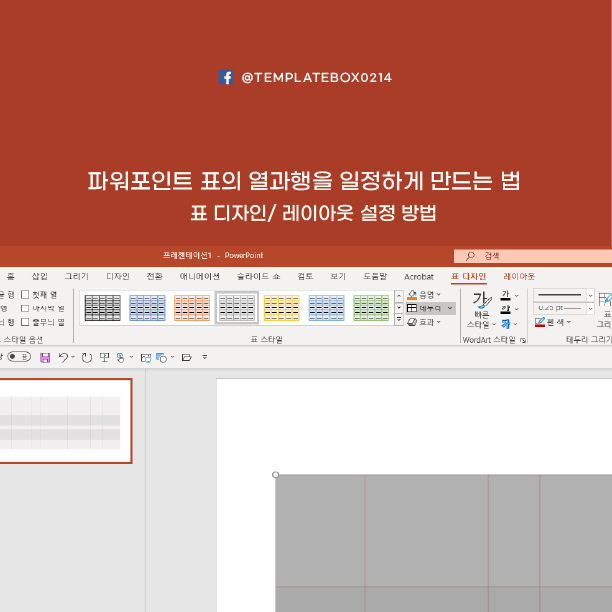Click the search magnifier icon
This screenshot has height=612, width=612.
point(470,256)
